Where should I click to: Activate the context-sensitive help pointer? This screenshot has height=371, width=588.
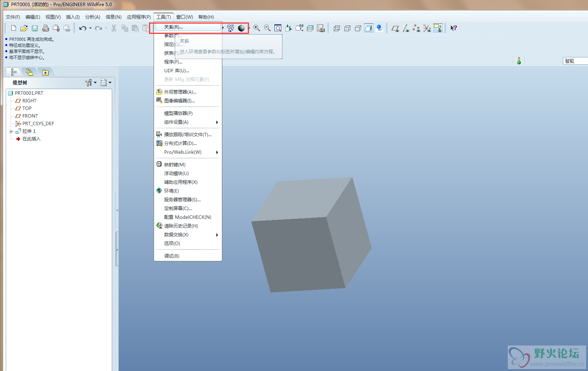pyautogui.click(x=453, y=28)
